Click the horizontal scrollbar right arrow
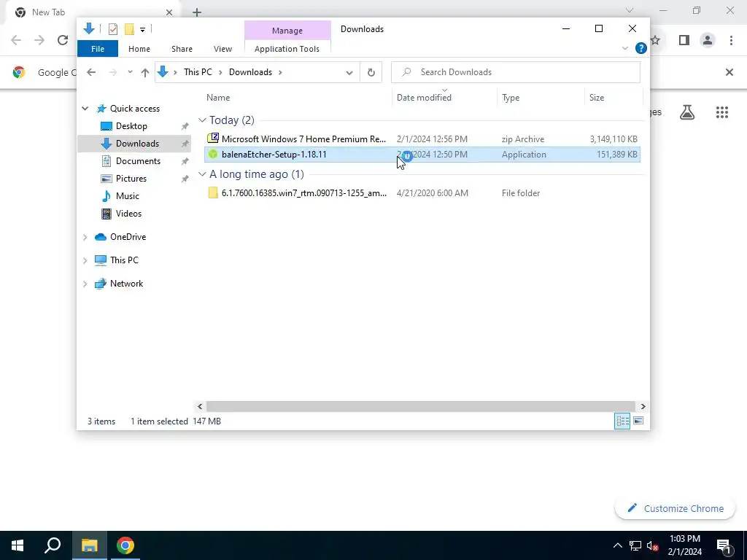This screenshot has height=560, width=747. click(x=643, y=406)
